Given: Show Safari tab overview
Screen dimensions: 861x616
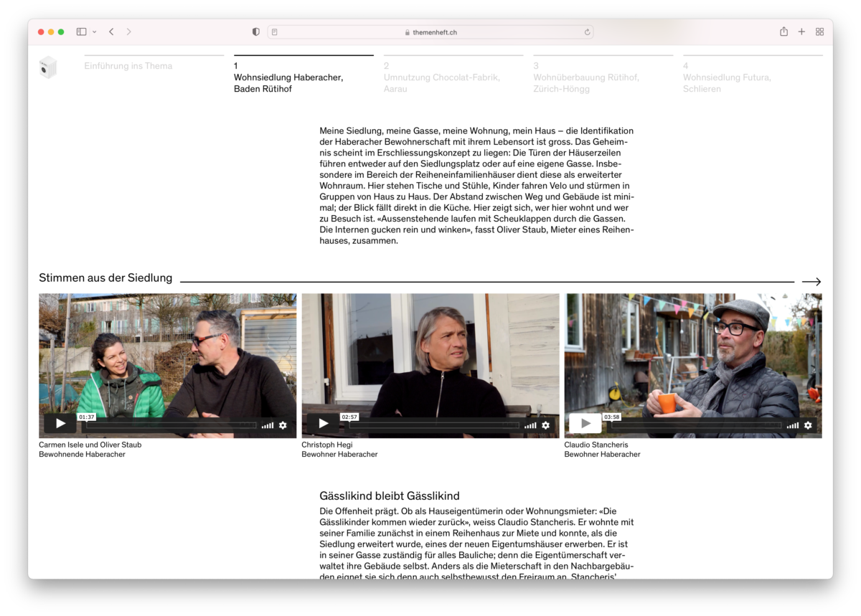Looking at the screenshot, I should pyautogui.click(x=819, y=32).
